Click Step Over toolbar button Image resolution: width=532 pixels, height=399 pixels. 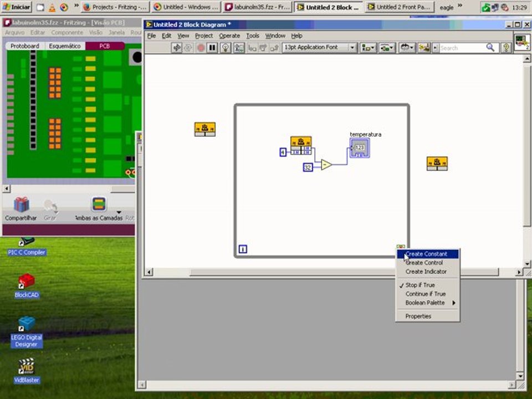263,48
